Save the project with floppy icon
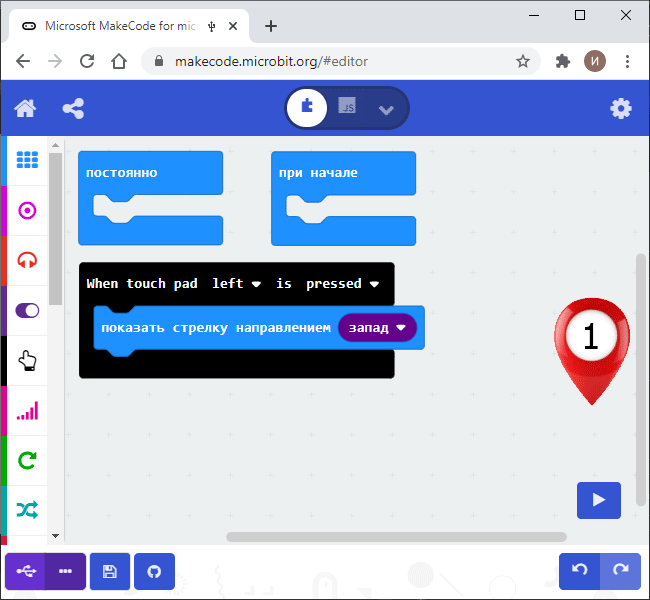Screen dimensions: 650x600 (x=110, y=571)
